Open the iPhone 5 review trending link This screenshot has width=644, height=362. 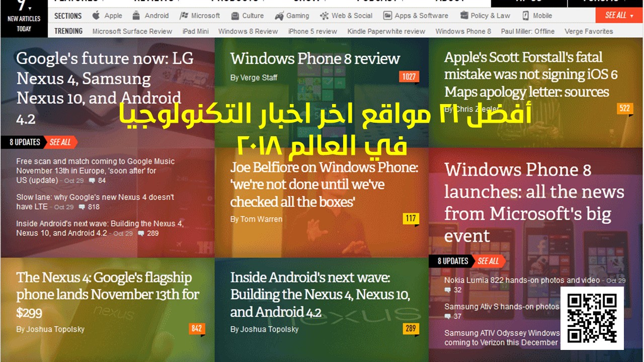click(312, 31)
